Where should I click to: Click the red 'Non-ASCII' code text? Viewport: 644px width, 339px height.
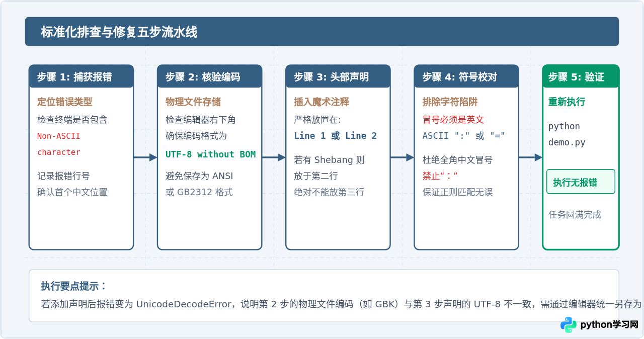pyautogui.click(x=59, y=136)
